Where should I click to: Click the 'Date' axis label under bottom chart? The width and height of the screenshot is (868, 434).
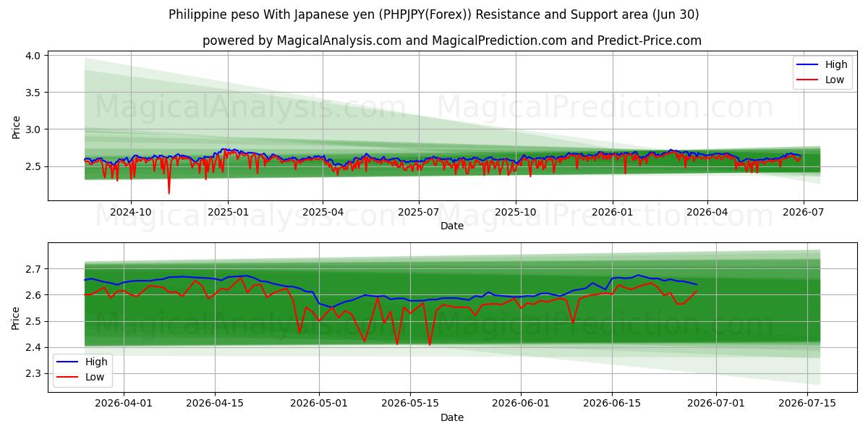coord(452,417)
